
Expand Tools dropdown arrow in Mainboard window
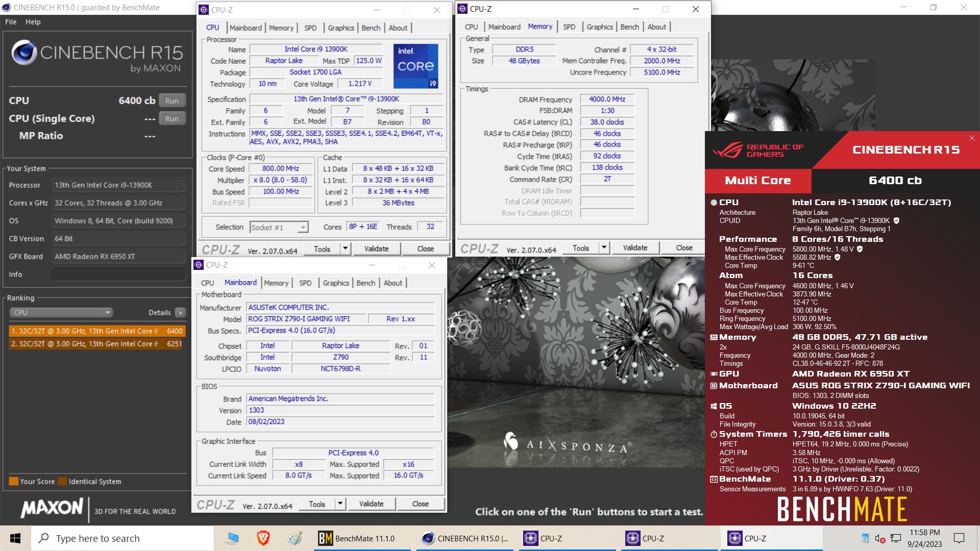(340, 504)
